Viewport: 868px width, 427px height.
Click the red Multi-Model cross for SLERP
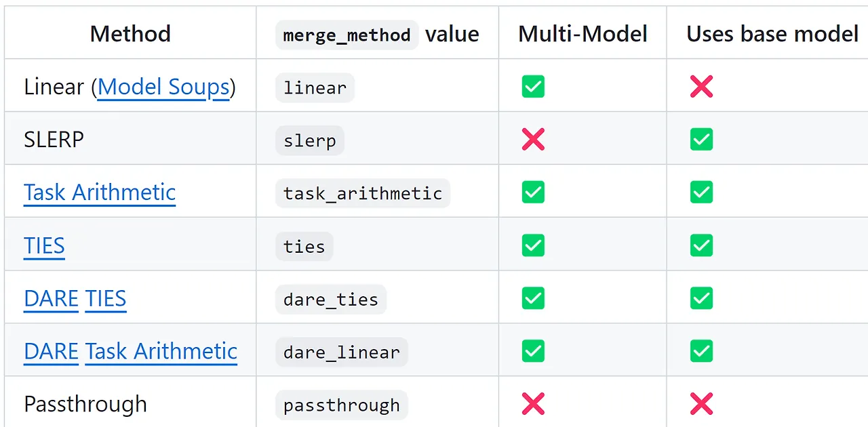[x=533, y=140]
